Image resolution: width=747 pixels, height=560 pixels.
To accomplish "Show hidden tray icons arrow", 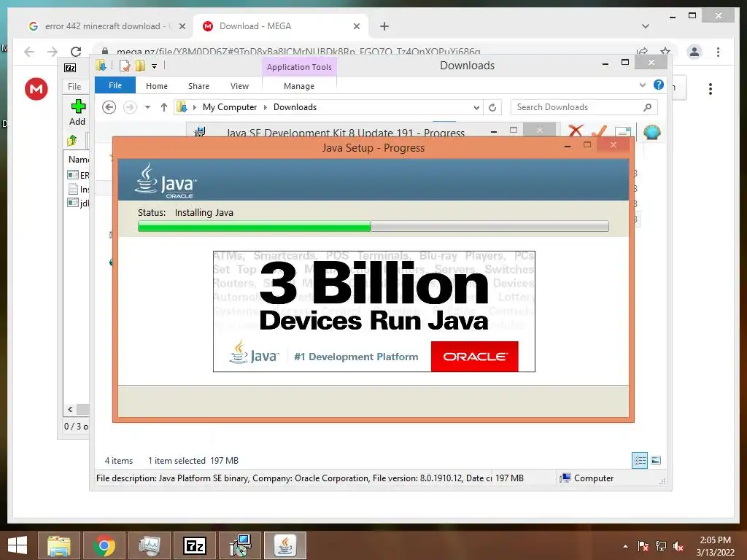I will point(625,546).
